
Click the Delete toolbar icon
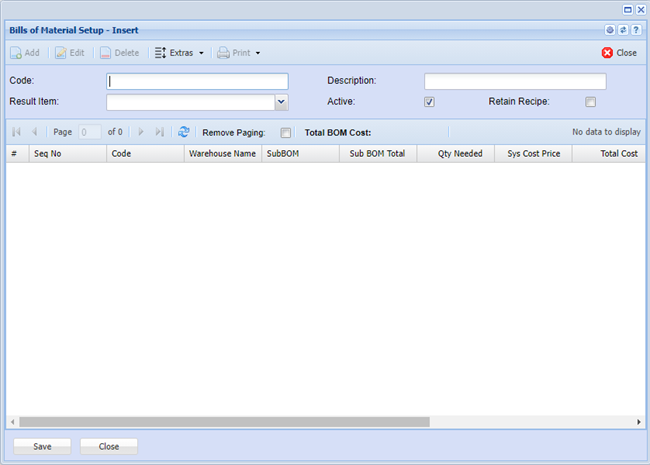(x=106, y=53)
